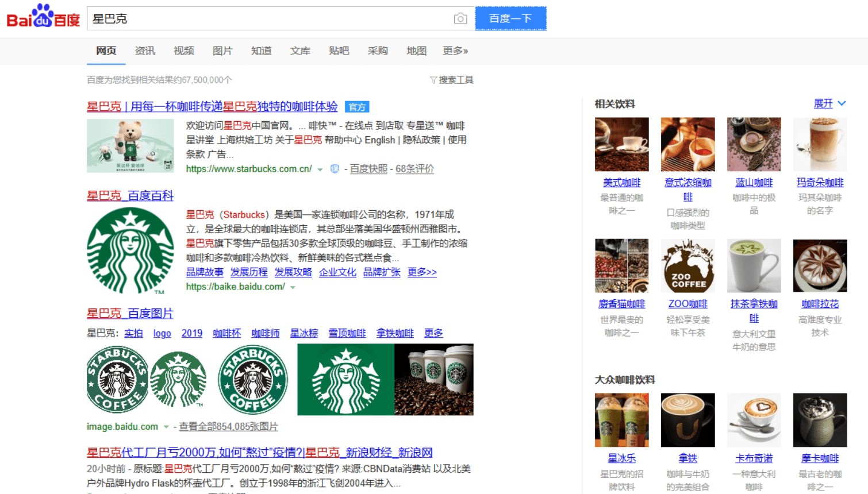868x494 pixels.
Task: Click the 官方 badge next to the first result
Action: pos(357,107)
